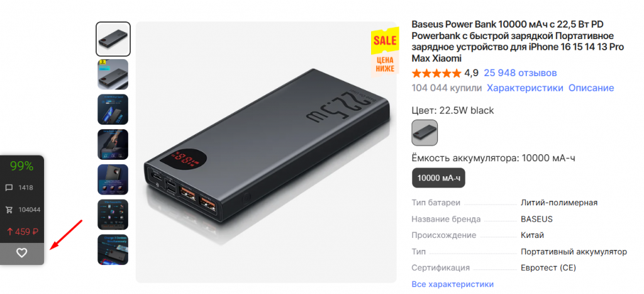Click the green 99% seller rating
Screen dimensions: 644x294
22,166
